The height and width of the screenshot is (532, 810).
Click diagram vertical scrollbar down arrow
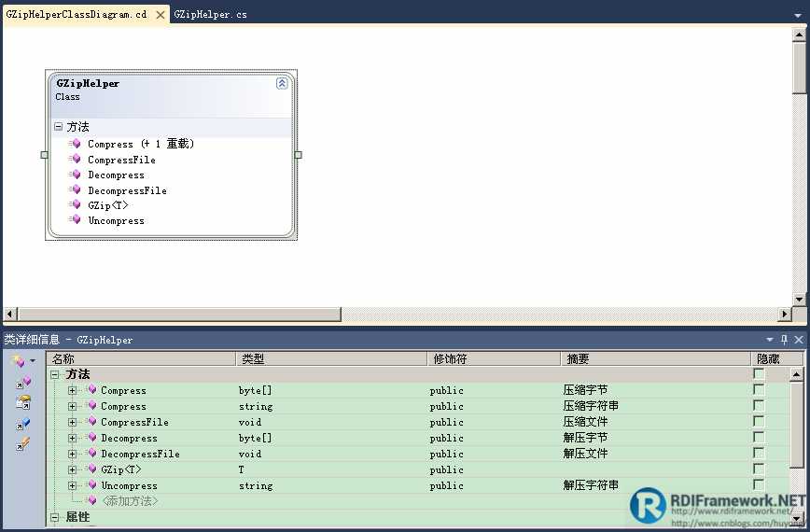[799, 299]
